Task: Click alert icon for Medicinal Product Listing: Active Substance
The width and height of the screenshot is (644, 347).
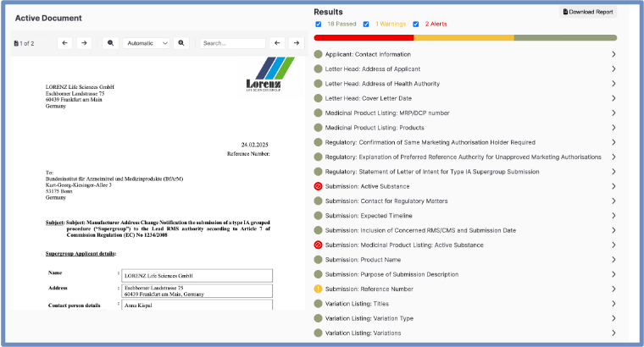Action: point(318,245)
